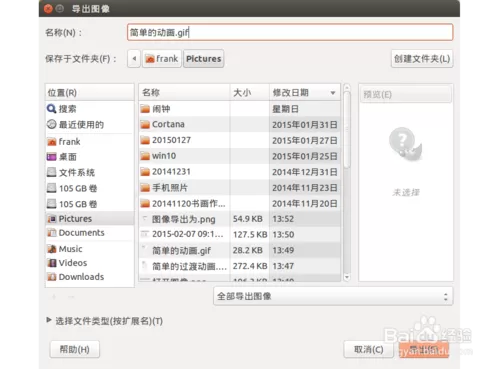500x369 pixels.
Task: Click the 帮助(H) button
Action: [74, 349]
